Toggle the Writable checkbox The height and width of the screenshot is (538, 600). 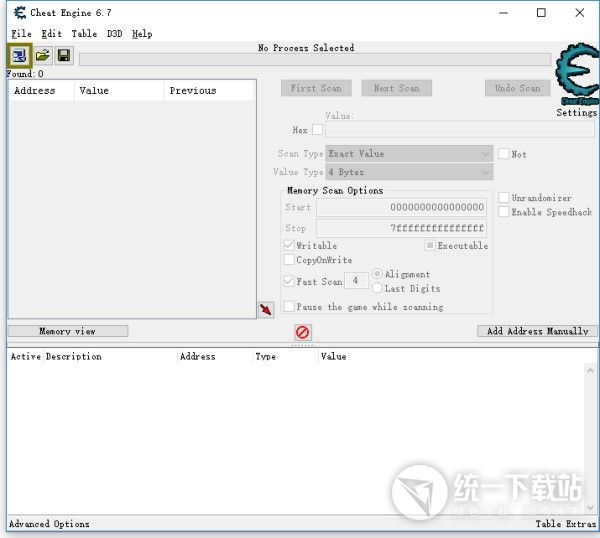click(289, 245)
